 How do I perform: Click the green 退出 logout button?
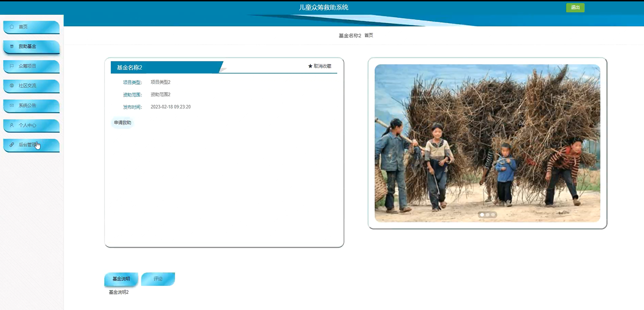click(575, 8)
